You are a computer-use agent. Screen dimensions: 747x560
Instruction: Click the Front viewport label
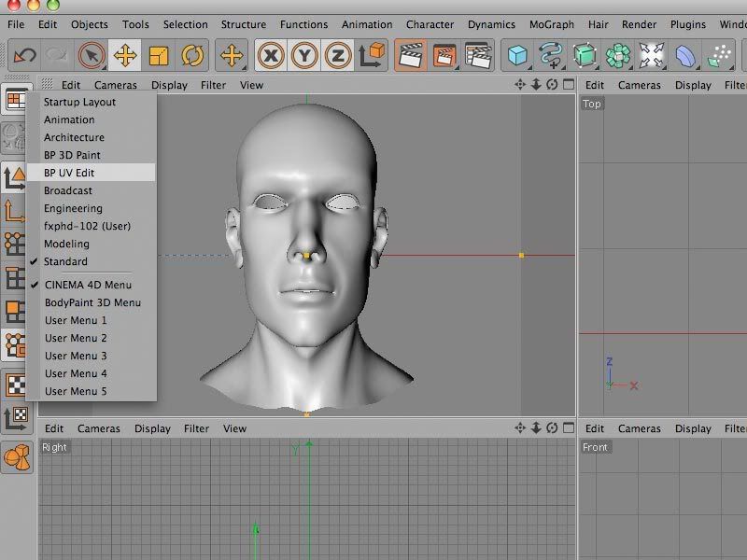click(x=595, y=447)
